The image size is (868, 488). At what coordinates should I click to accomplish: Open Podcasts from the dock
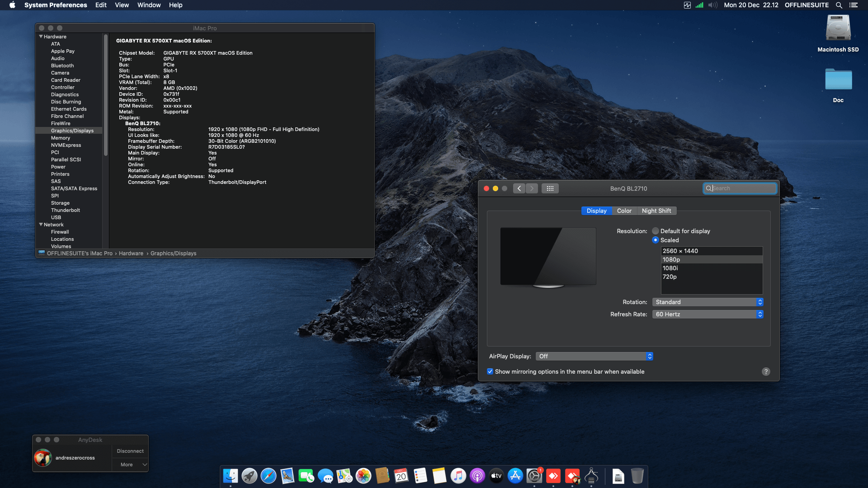[477, 476]
